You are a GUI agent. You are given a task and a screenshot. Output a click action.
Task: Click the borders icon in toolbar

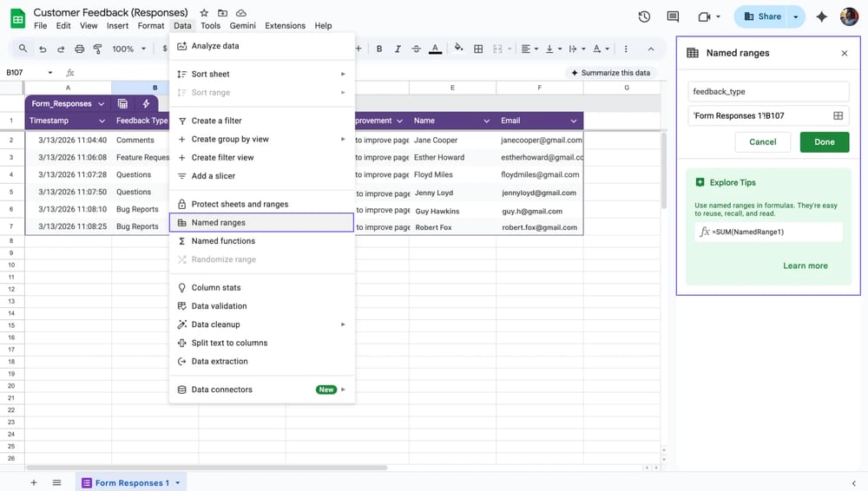[478, 49]
